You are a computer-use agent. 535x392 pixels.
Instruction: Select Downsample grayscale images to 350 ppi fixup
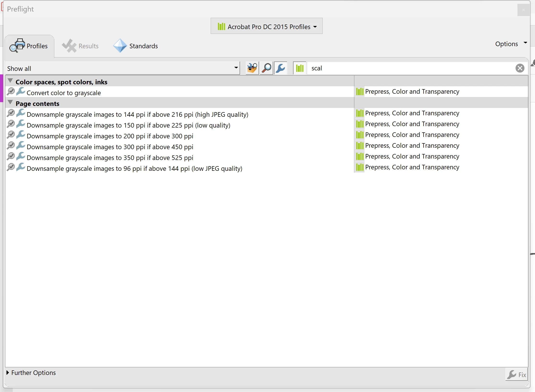110,158
